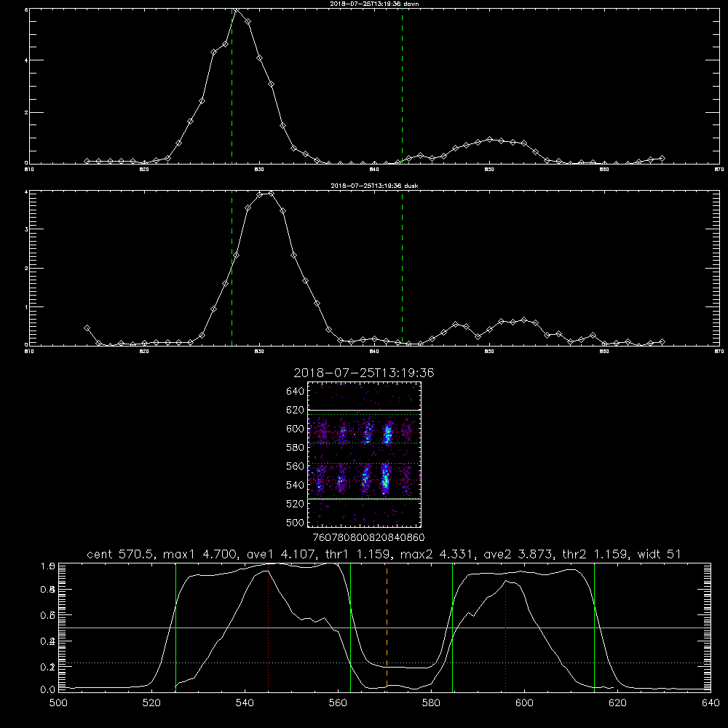
Task: Click the orange dashed center line in bottom plot
Action: [x=387, y=627]
